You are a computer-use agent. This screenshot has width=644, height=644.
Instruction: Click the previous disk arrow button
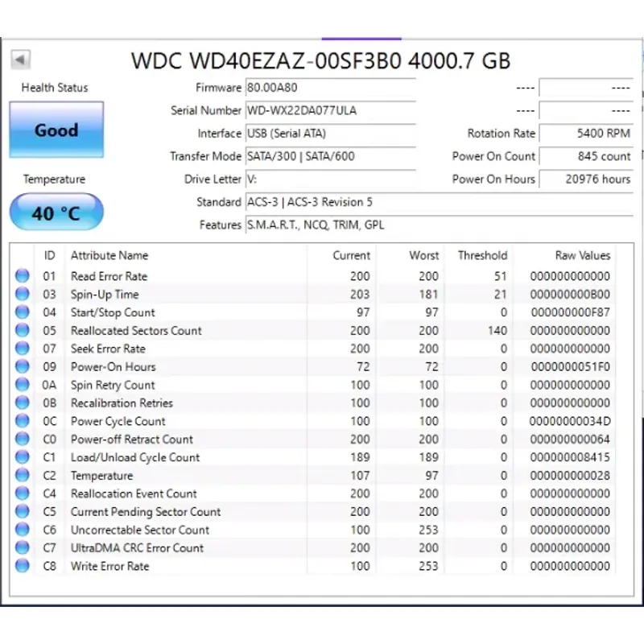point(21,60)
